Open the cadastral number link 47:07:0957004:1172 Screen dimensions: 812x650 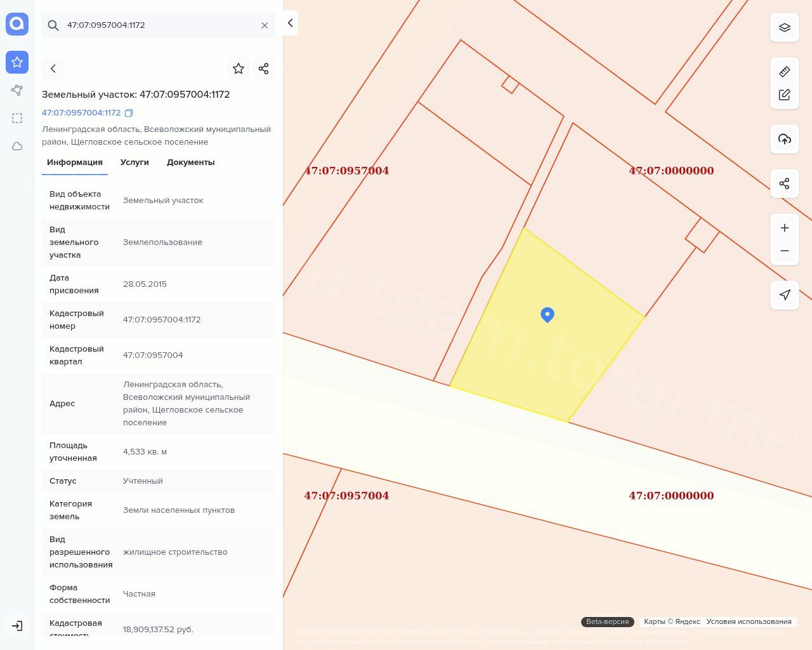[81, 113]
